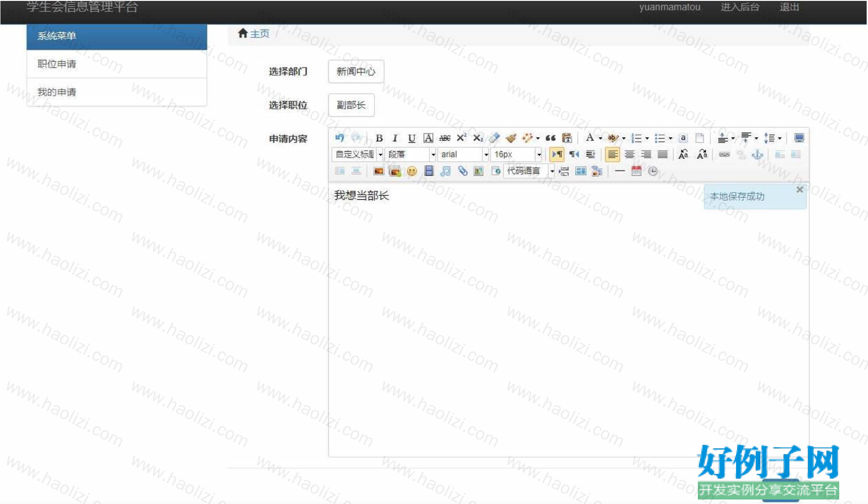Clear the document with the blank page icon
868x504 pixels.
pos(700,138)
